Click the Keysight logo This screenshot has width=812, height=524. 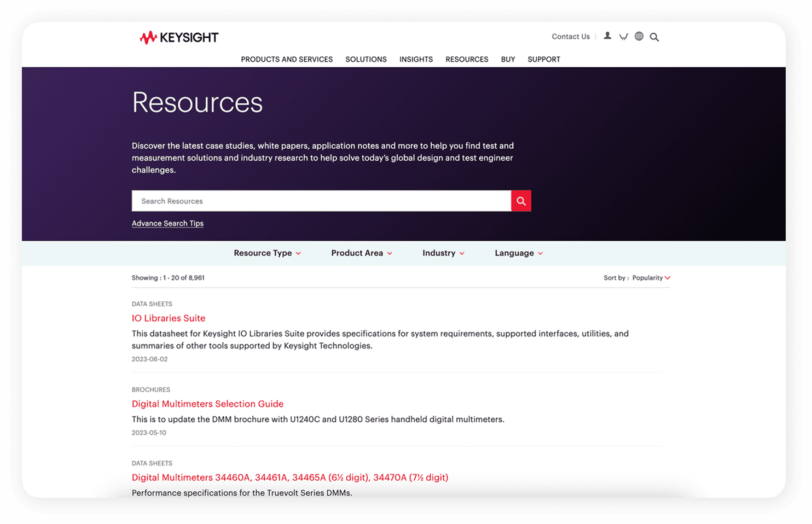pyautogui.click(x=179, y=37)
